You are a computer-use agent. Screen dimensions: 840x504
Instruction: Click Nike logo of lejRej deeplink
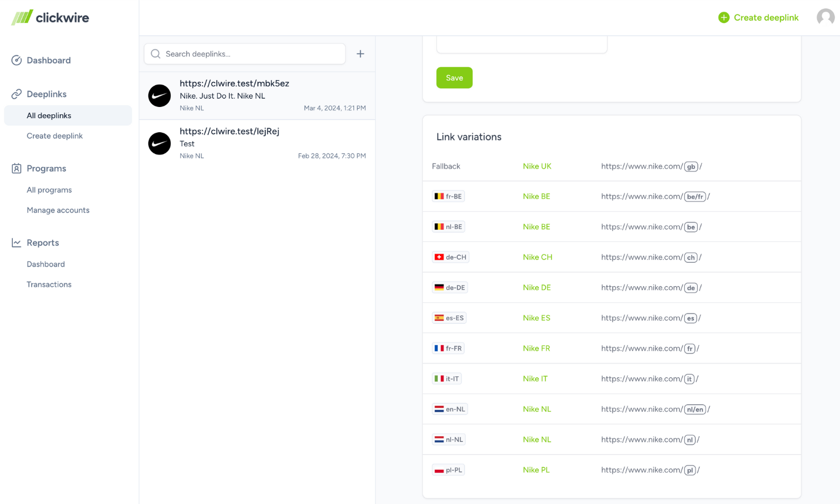coord(160,143)
